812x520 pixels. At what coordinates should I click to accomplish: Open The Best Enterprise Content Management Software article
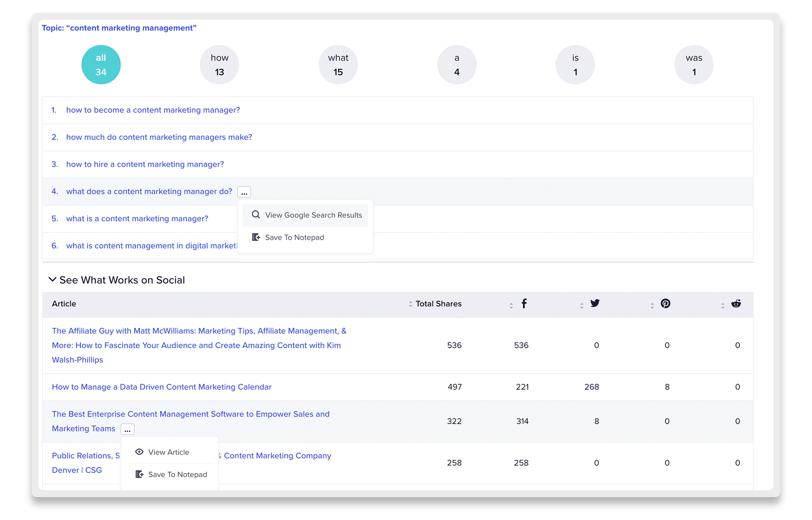[191, 421]
